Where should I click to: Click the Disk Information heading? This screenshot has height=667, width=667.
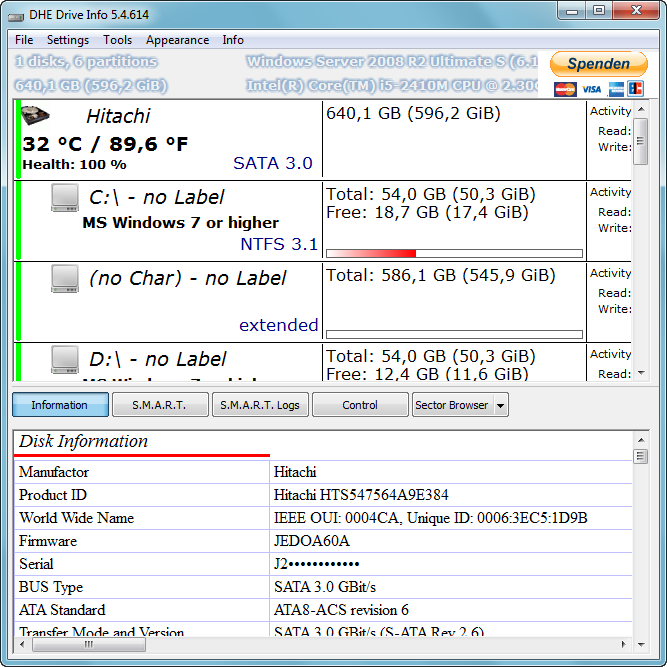83,441
